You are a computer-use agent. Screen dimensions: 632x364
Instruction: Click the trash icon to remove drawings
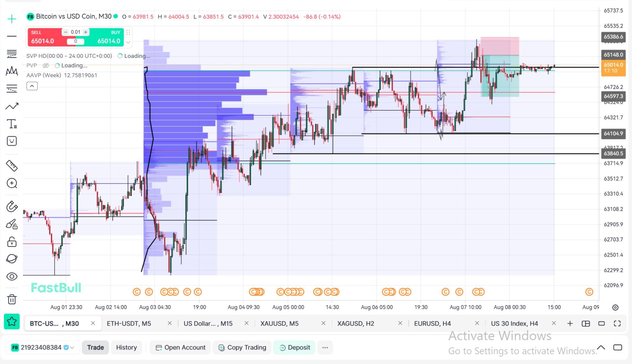click(12, 299)
